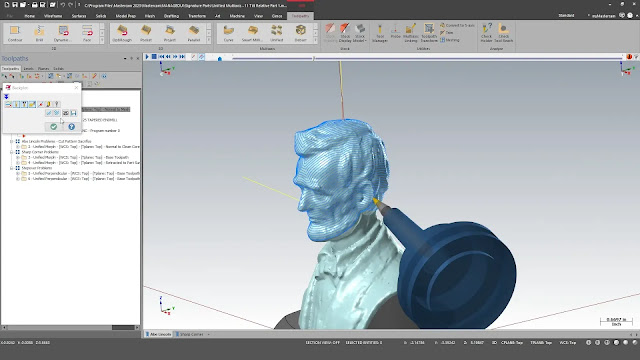Click the Nesting utility
The image size is (640, 360).
(449, 40)
